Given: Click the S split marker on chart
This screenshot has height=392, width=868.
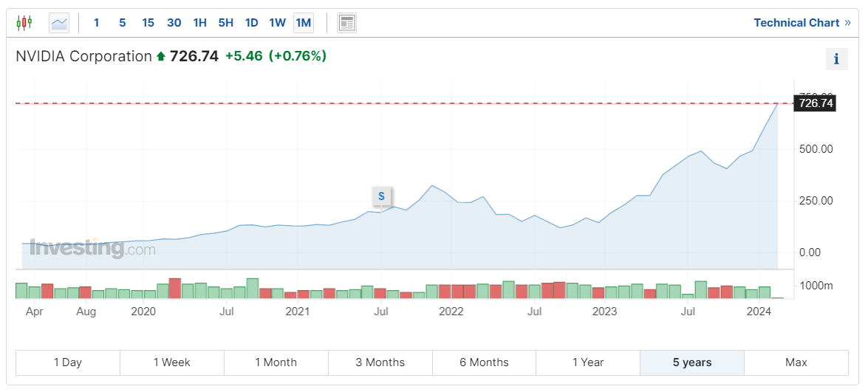Looking at the screenshot, I should 381,196.
